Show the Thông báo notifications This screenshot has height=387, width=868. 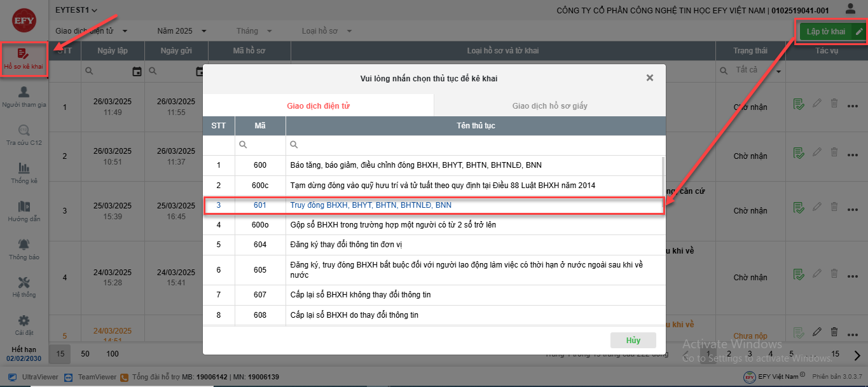pyautogui.click(x=24, y=249)
